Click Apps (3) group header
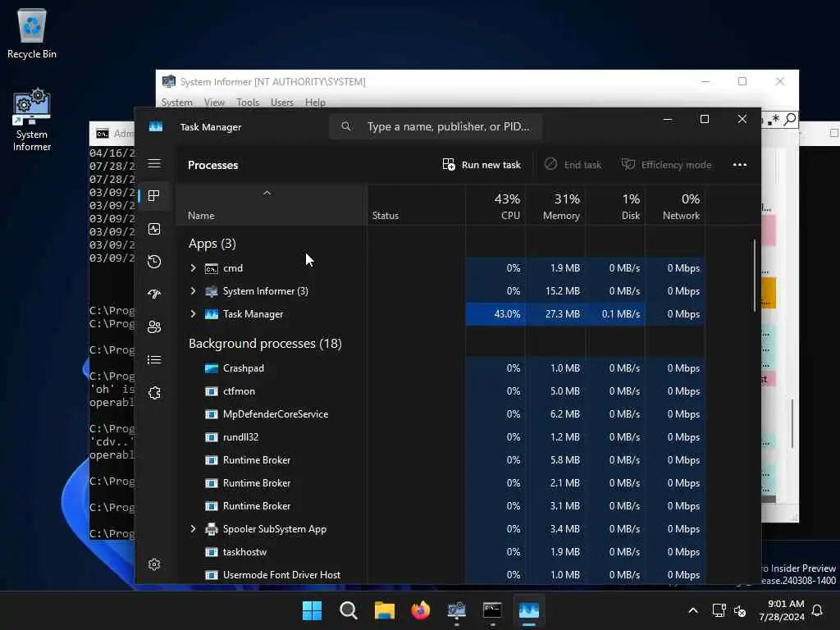The width and height of the screenshot is (840, 630). pyautogui.click(x=212, y=244)
